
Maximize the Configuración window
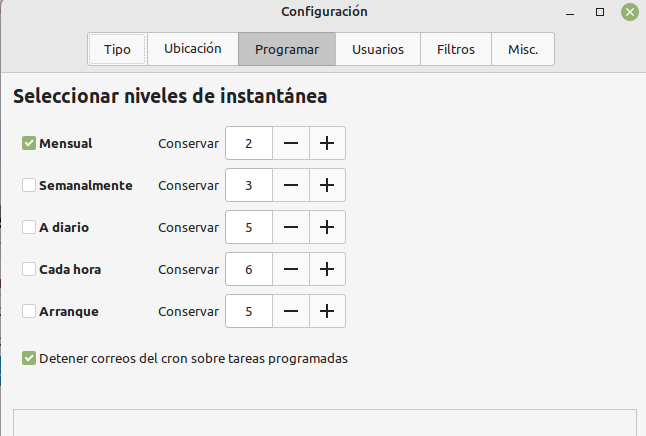(x=600, y=12)
